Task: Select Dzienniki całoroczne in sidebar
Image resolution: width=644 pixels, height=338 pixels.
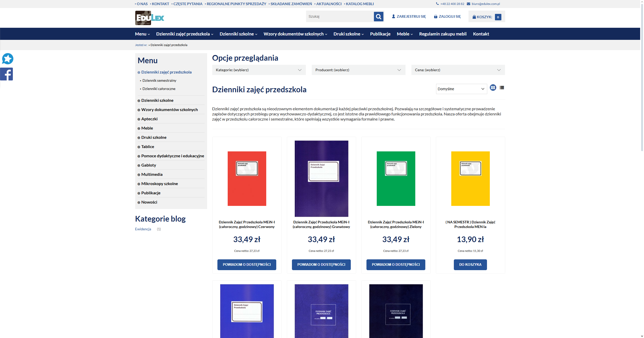Action: point(159,89)
